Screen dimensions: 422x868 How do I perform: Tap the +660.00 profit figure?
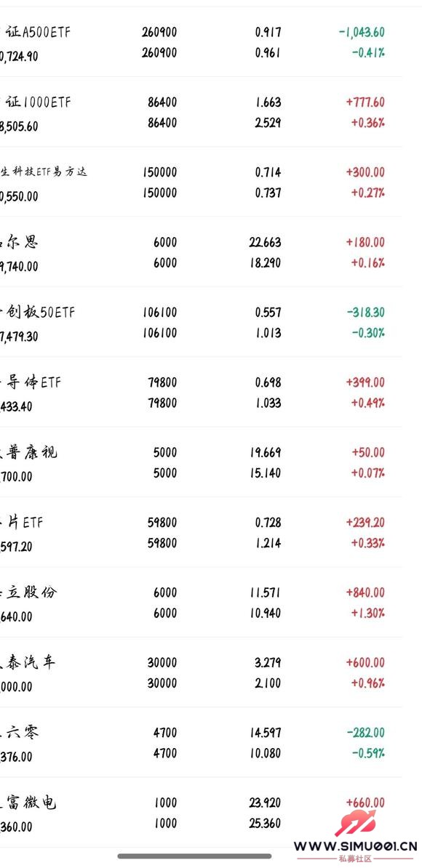pos(365,803)
